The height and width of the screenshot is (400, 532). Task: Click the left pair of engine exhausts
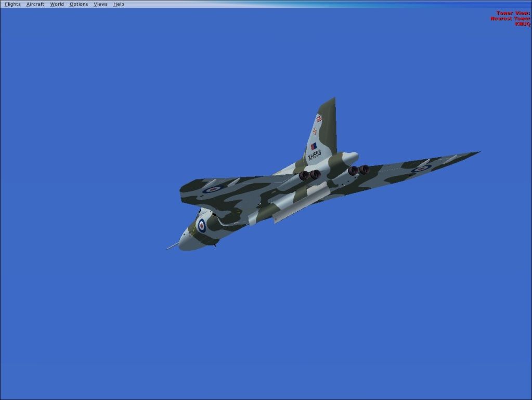(x=309, y=175)
